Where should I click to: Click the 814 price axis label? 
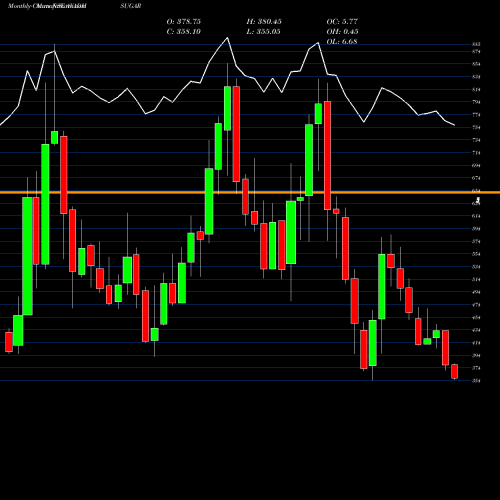click(476, 90)
